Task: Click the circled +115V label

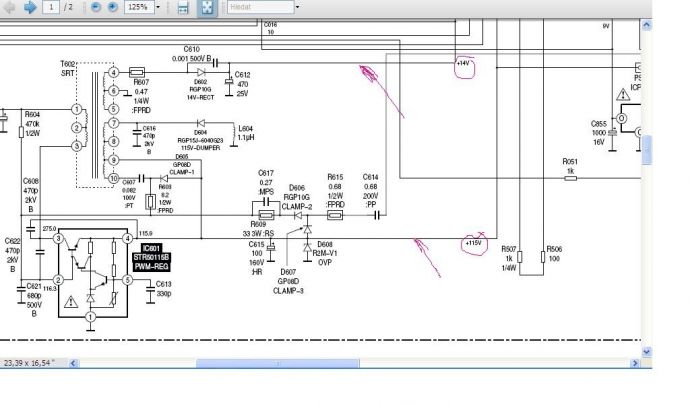Action: (473, 243)
